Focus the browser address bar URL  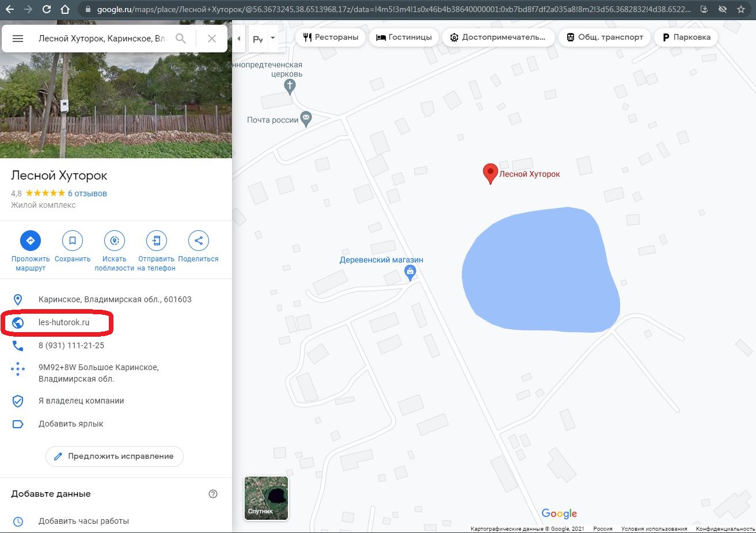click(x=393, y=9)
